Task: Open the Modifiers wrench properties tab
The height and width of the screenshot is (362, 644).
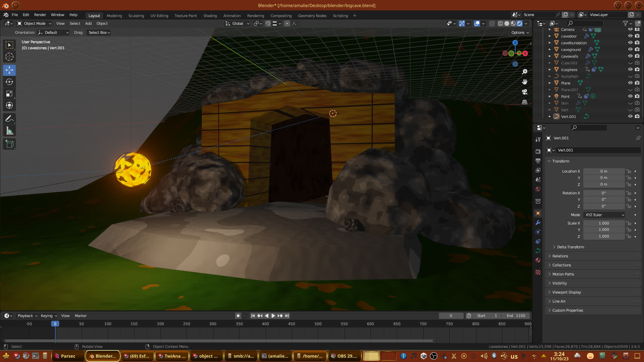Action: tap(538, 223)
